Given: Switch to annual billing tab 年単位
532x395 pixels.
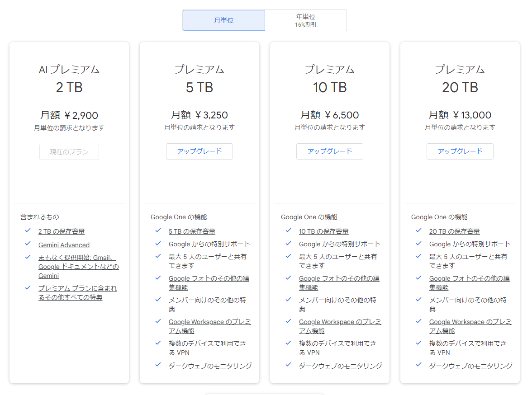Looking at the screenshot, I should [x=306, y=20].
